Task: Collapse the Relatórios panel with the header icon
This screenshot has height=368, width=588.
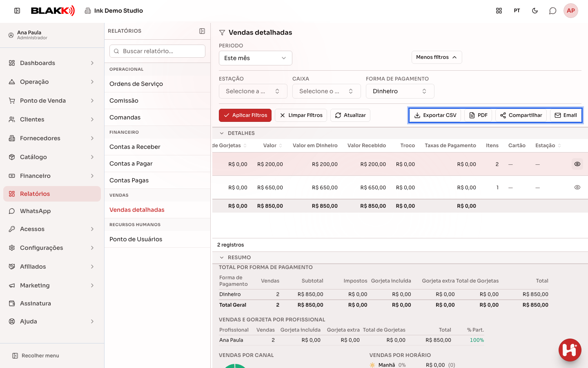Action: pos(202,31)
